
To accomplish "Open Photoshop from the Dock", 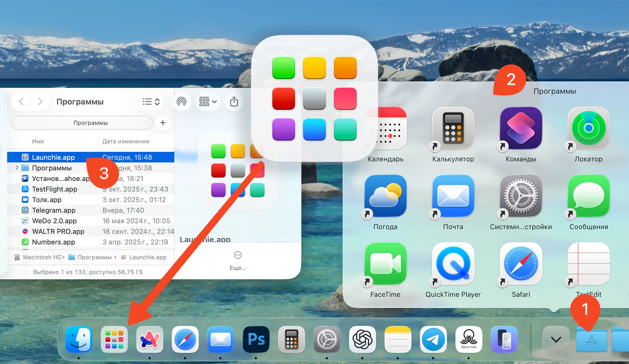I will [256, 339].
